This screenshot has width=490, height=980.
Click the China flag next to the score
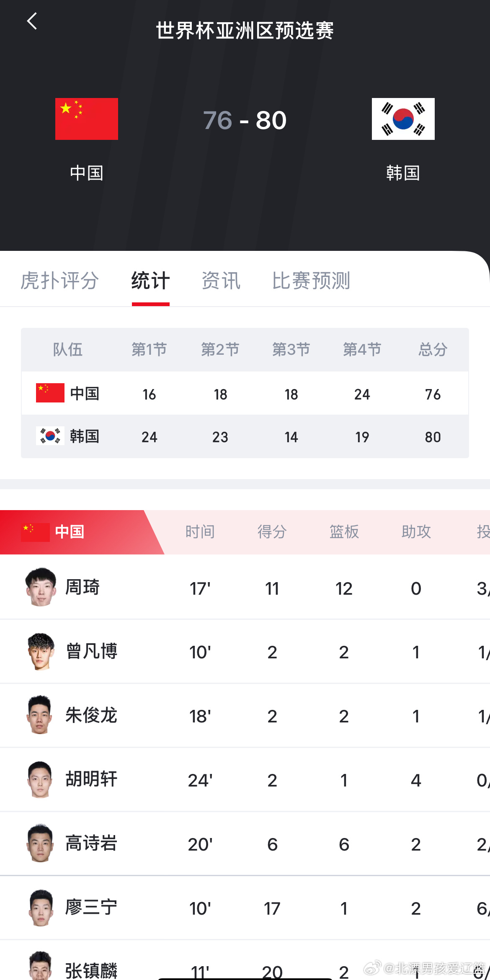(86, 119)
